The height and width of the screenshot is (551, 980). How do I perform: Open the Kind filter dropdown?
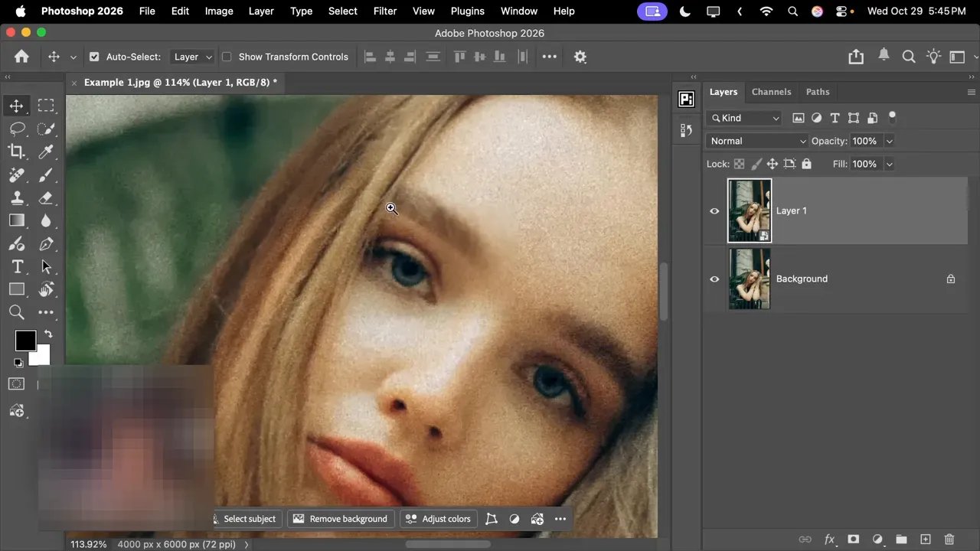click(743, 118)
